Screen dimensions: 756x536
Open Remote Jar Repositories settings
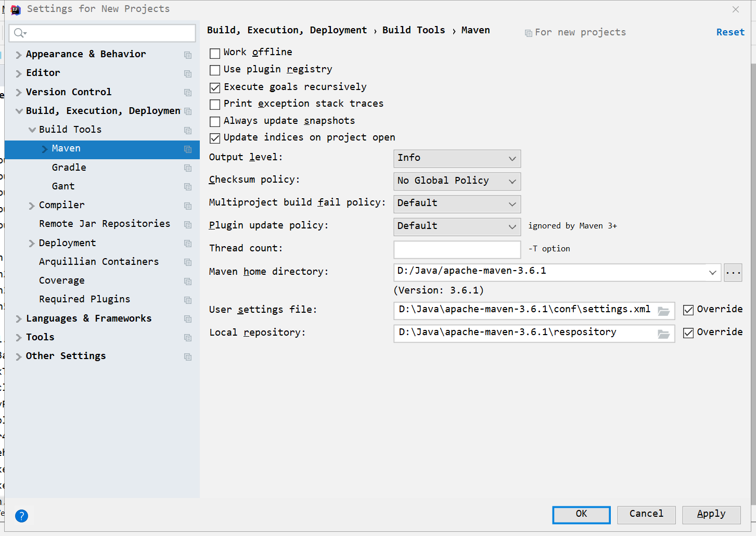click(x=105, y=224)
